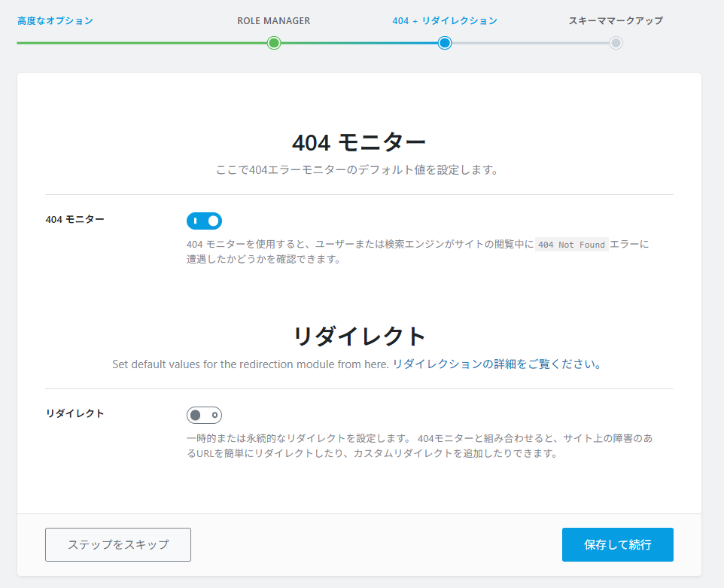Go to 高度なオプション step

pos(55,21)
